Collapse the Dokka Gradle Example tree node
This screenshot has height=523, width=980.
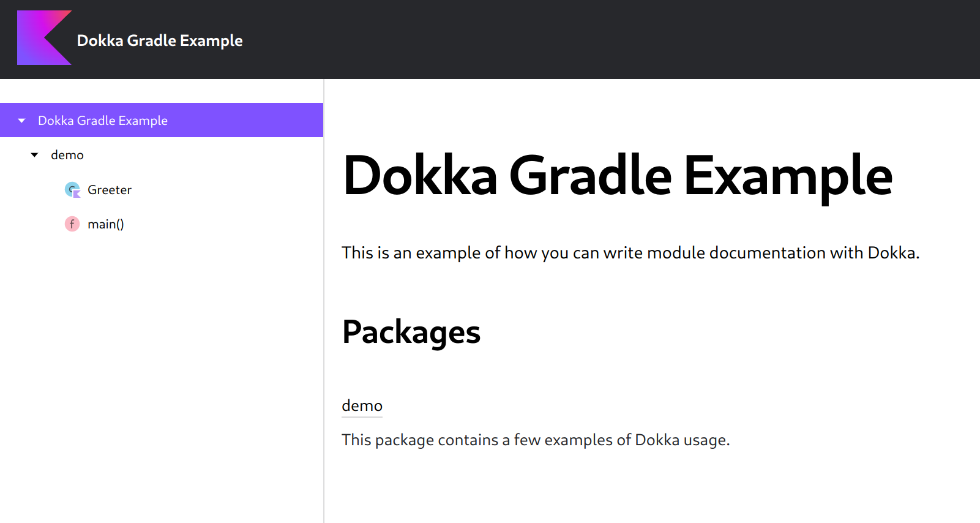coord(22,121)
